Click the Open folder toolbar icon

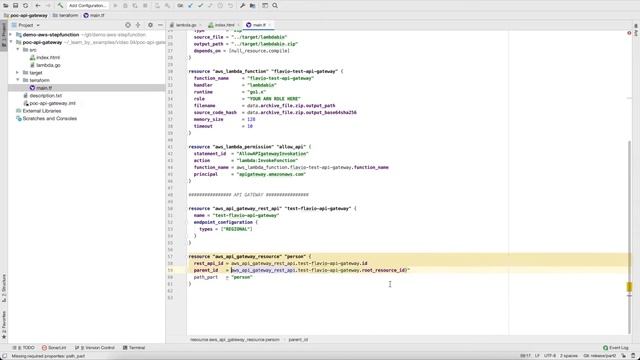(x=6, y=5)
